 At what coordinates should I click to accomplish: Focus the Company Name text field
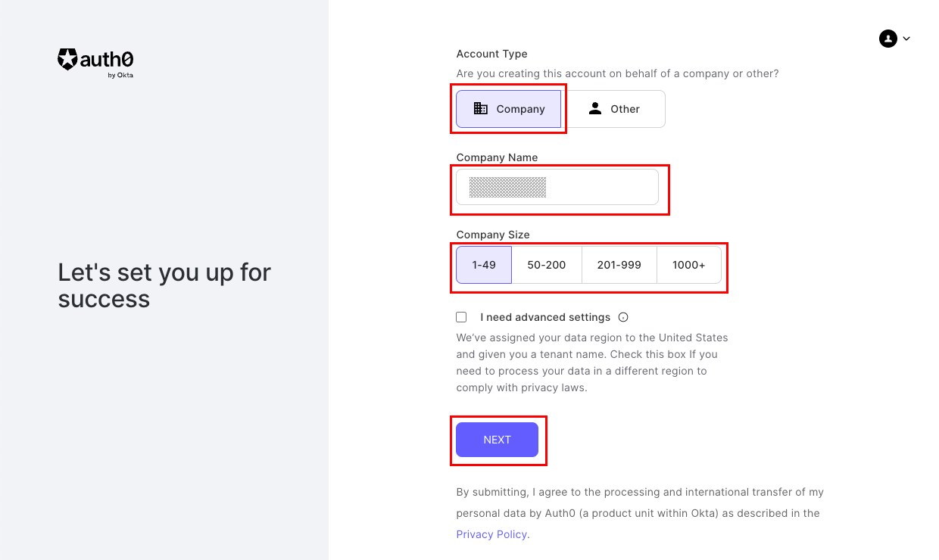click(557, 187)
